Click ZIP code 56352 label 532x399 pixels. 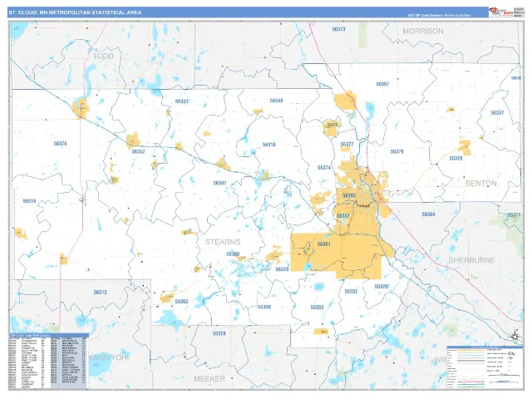[139, 151]
